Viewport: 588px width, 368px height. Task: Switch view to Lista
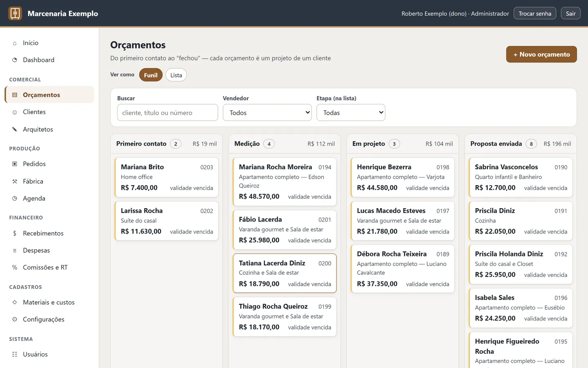(176, 75)
